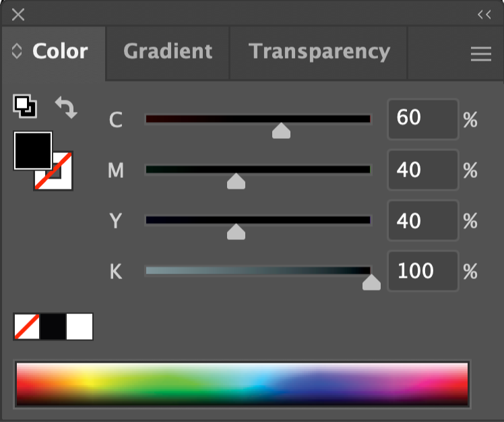Click the Default Fill and Stroke icon
This screenshot has width=504, height=422.
[x=25, y=106]
